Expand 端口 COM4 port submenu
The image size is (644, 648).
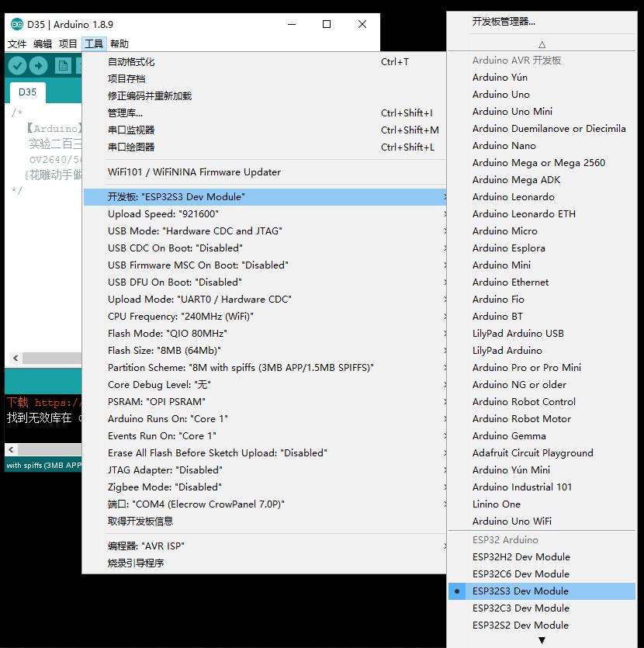click(265, 504)
